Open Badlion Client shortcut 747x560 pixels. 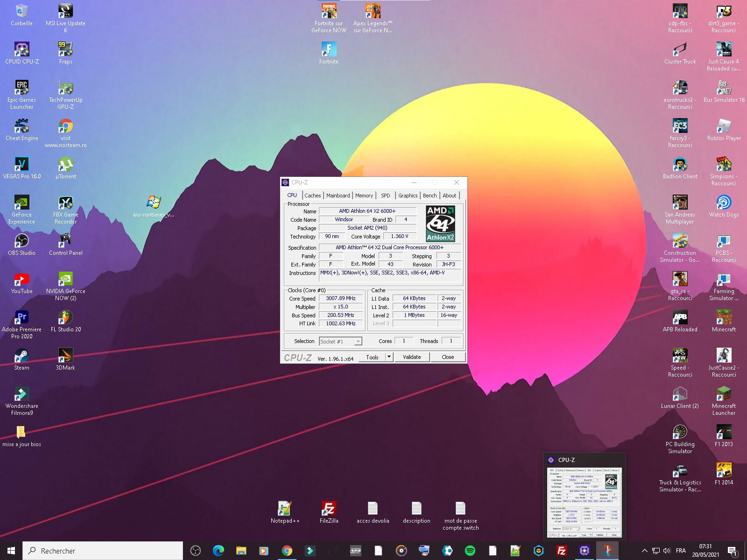[x=680, y=168]
